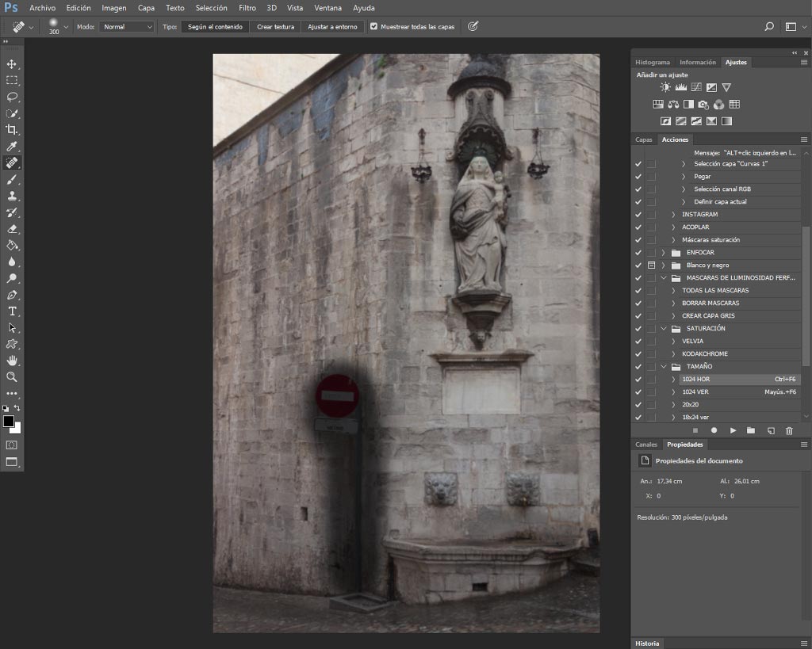Select the Rectangular Marquee tool
The height and width of the screenshot is (649, 812).
pyautogui.click(x=11, y=81)
